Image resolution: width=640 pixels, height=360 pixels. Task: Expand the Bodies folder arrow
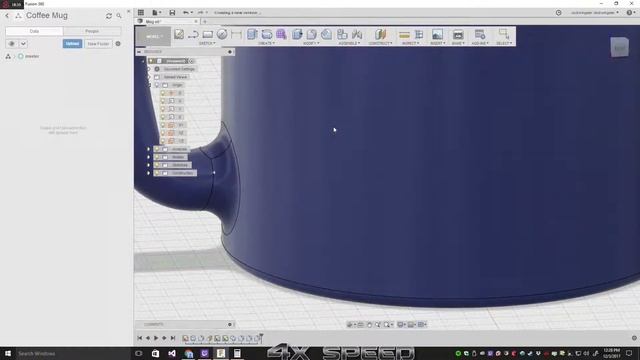(149, 157)
